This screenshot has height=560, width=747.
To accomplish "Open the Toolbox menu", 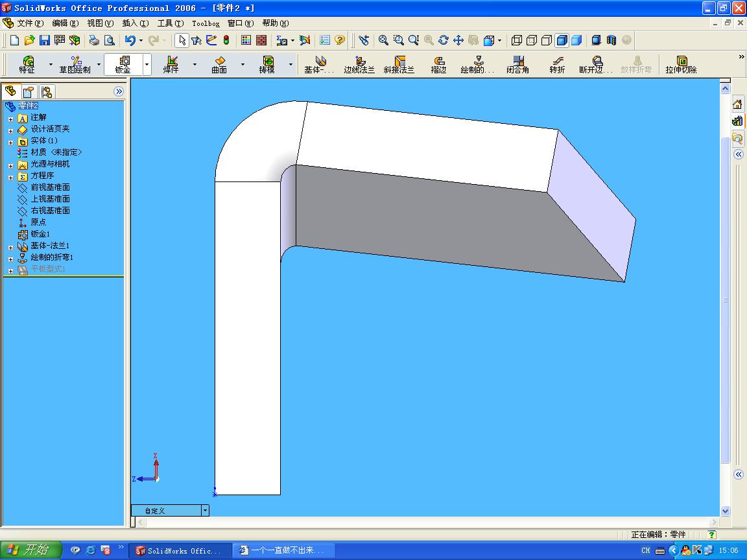I will click(206, 23).
